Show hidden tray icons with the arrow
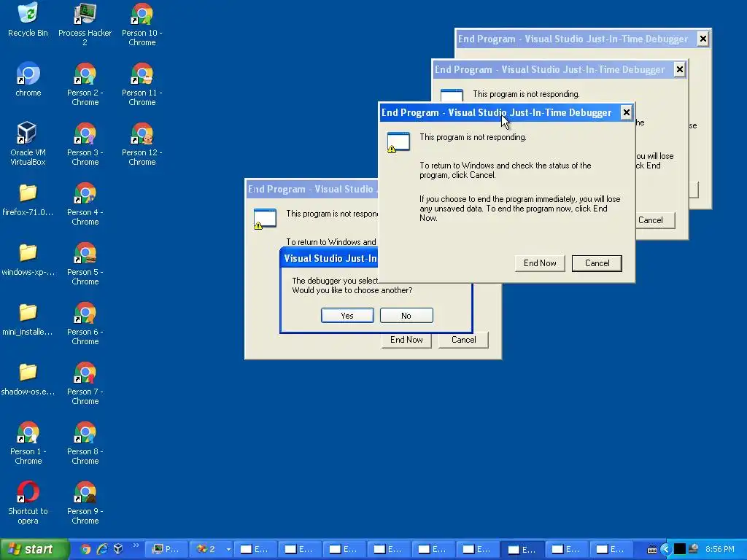Screen dimensions: 747x560 tap(666, 549)
